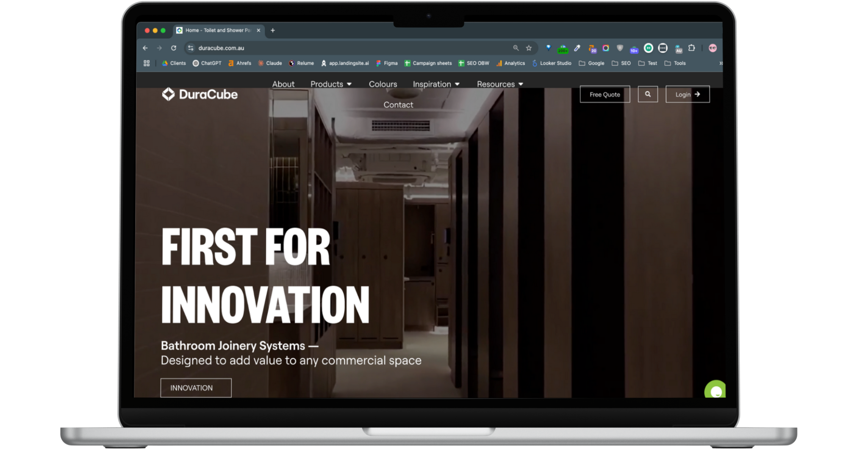Open the Google bookmarks folder

(x=591, y=63)
